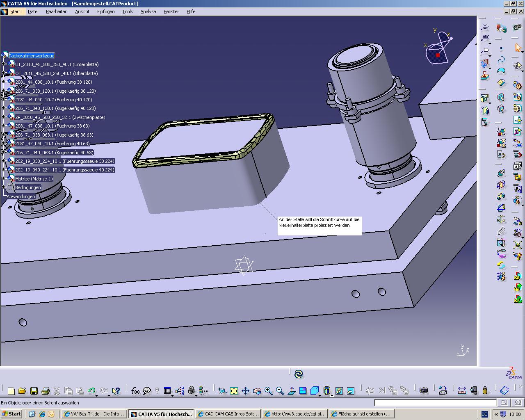The width and height of the screenshot is (525, 420).
Task: Click the Isometric view cube icon
Action: (x=315, y=391)
